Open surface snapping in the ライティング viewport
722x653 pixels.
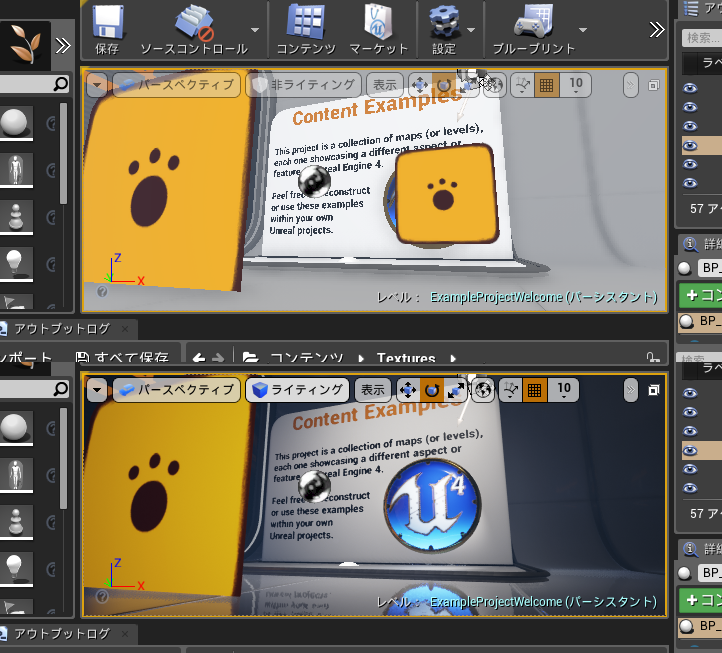511,390
